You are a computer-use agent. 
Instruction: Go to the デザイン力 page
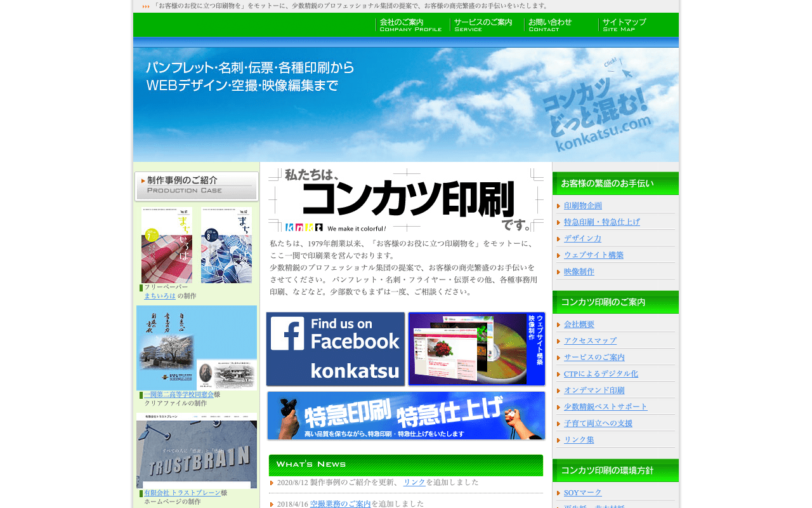click(x=582, y=239)
